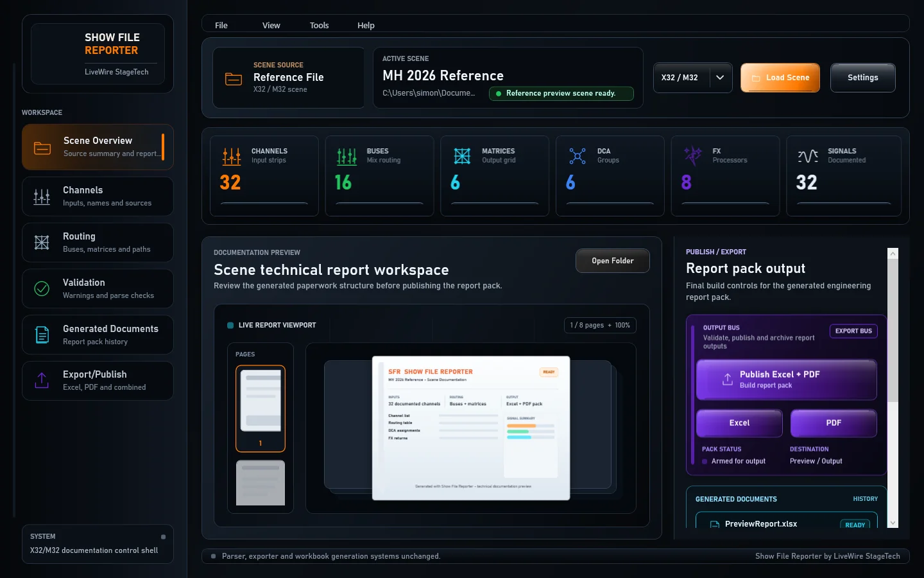
Task: Click the Export Bus badge
Action: 853,331
